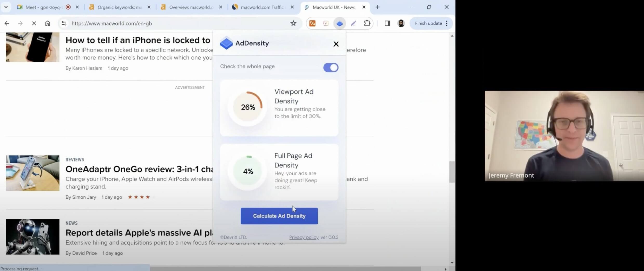The width and height of the screenshot is (644, 271).
Task: Expand the tab search dropdown arrow
Action: 6,7
